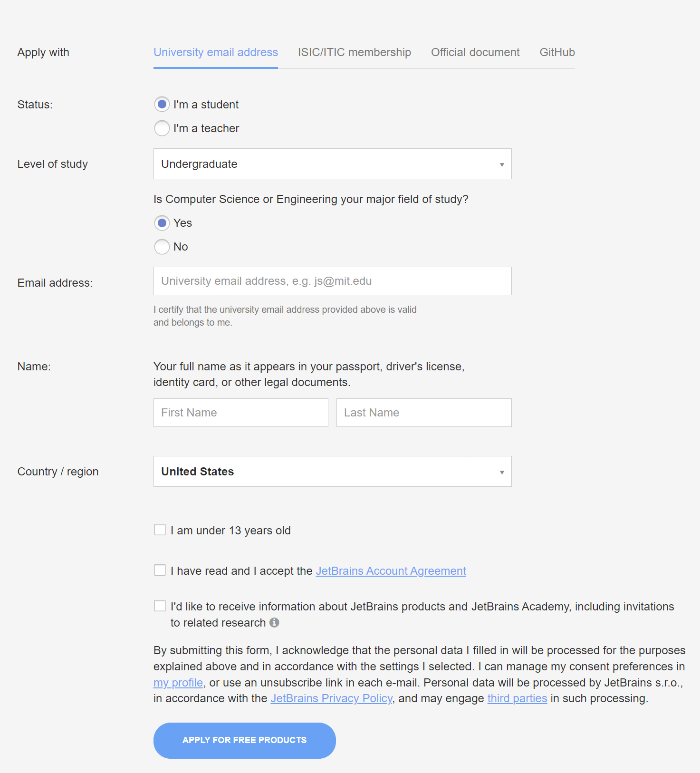
Task: Accept the JetBrains Account Agreement checkbox
Action: pyautogui.click(x=160, y=570)
